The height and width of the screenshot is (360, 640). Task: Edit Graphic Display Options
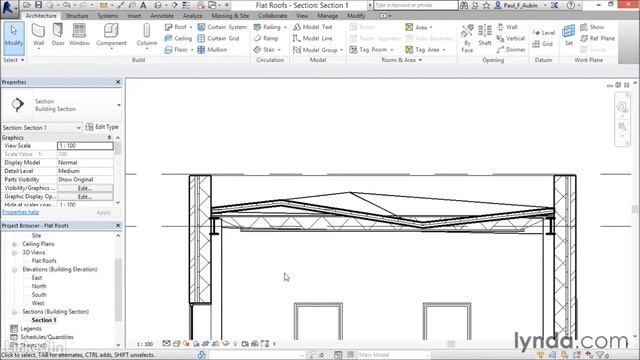click(85, 197)
